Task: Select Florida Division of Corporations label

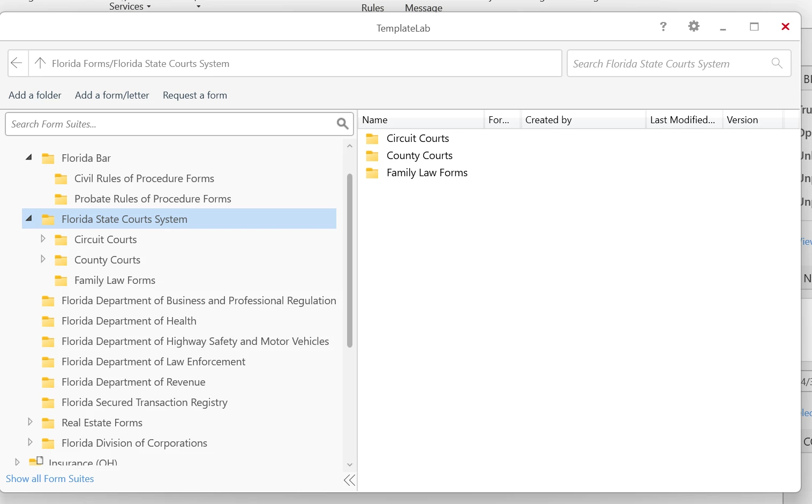Action: click(x=134, y=443)
